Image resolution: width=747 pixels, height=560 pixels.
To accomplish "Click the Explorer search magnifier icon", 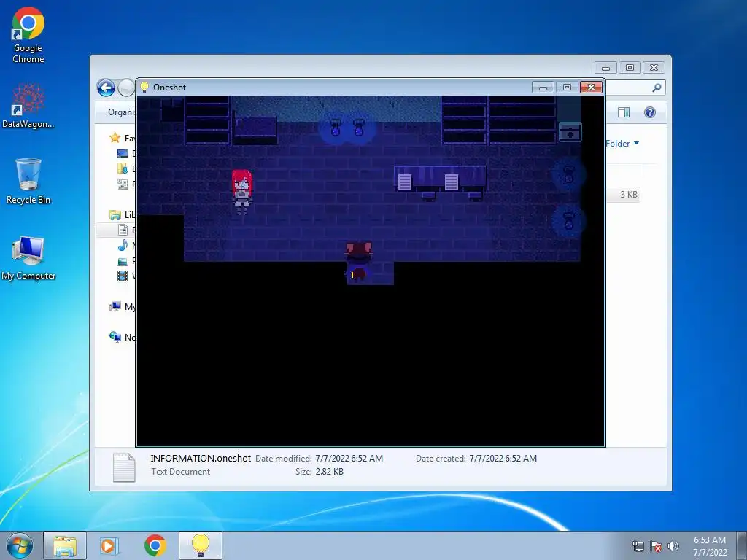I will coord(657,87).
